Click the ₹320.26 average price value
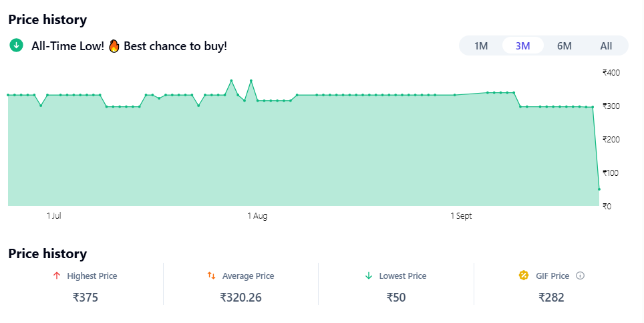 point(240,298)
